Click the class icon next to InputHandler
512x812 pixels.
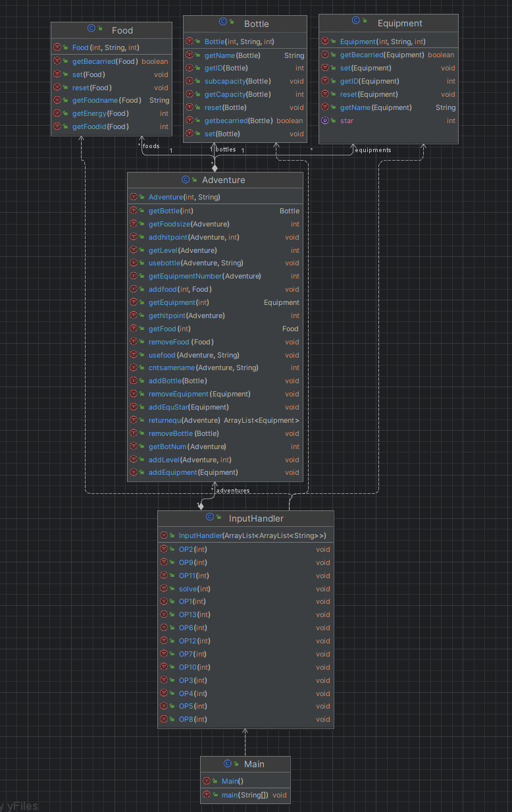tap(209, 518)
